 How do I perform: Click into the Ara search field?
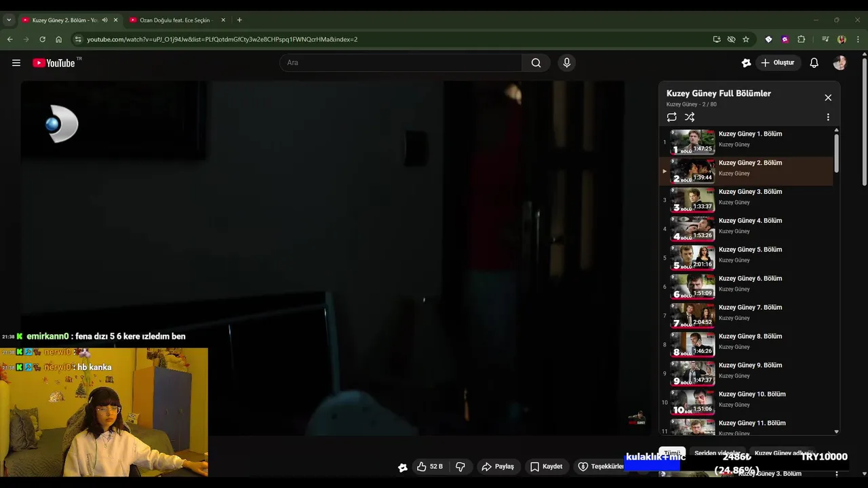pyautogui.click(x=401, y=63)
